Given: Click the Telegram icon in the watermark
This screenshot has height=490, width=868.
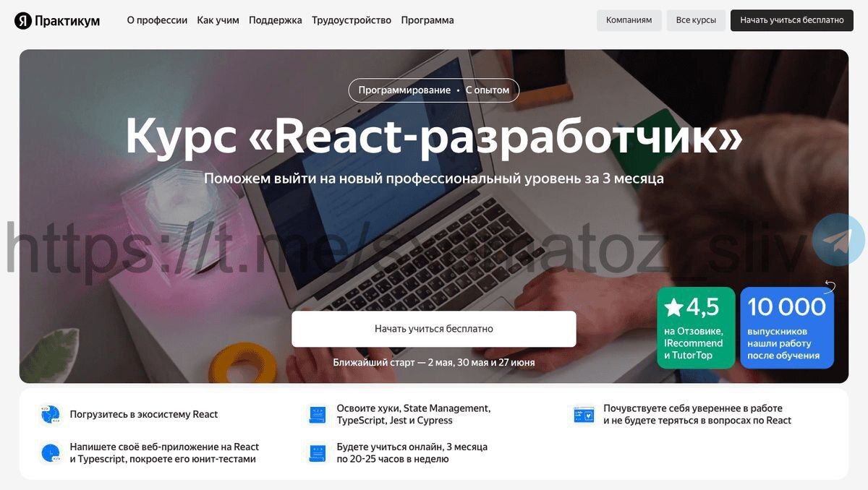Looking at the screenshot, I should pos(838,240).
